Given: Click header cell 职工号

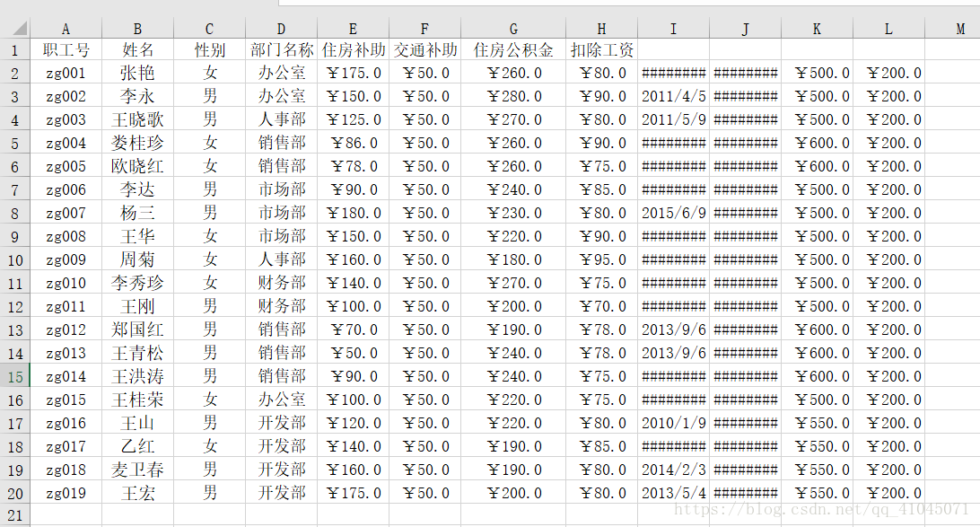Looking at the screenshot, I should click(66, 50).
